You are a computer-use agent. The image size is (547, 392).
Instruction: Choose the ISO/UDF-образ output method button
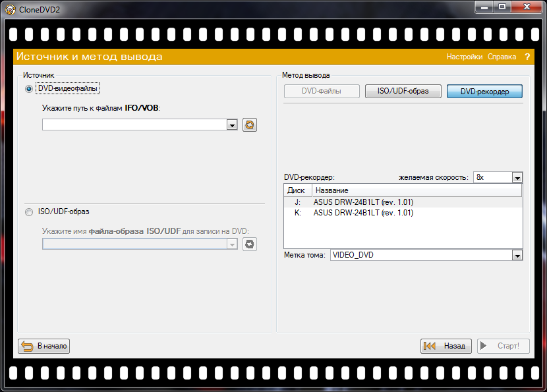[x=403, y=92]
